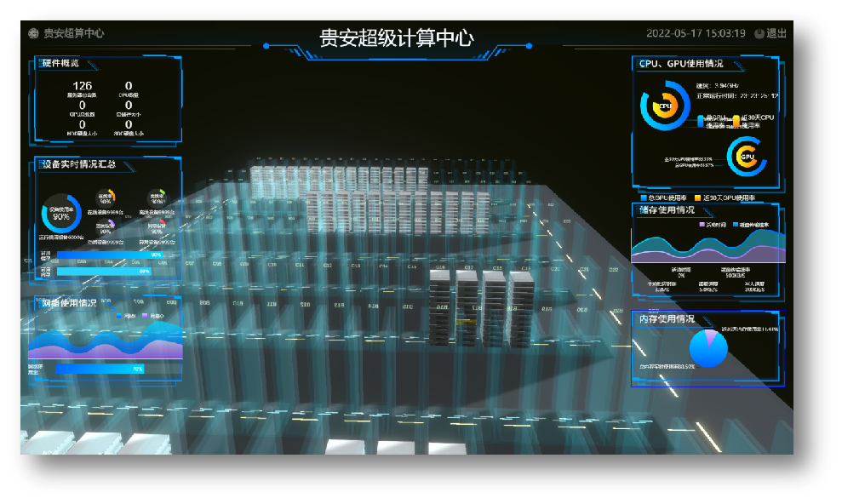
Task: Click the memory usage pie chart
Action: [708, 348]
